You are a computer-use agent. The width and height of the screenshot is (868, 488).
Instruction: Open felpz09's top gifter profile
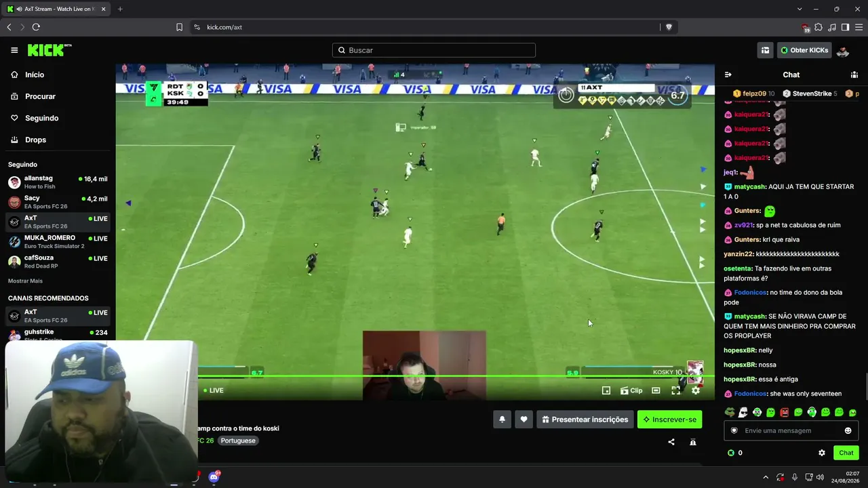click(753, 94)
